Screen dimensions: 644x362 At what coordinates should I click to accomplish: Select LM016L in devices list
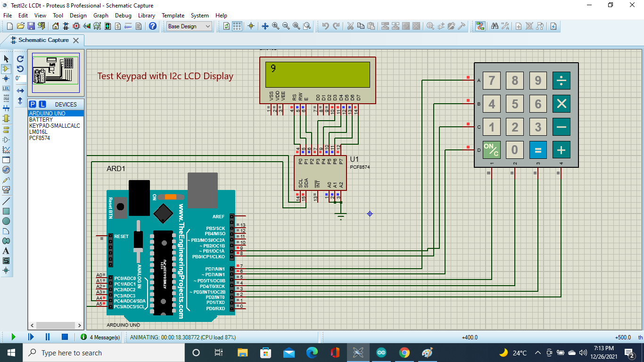[x=56, y=132]
